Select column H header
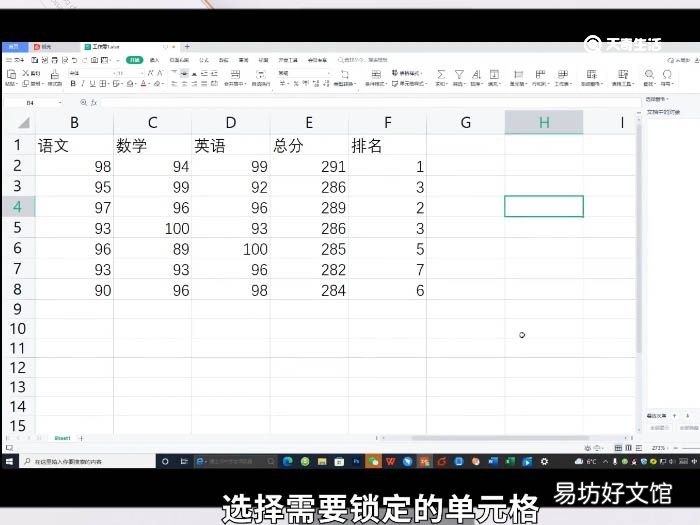The image size is (700, 525). (x=544, y=122)
